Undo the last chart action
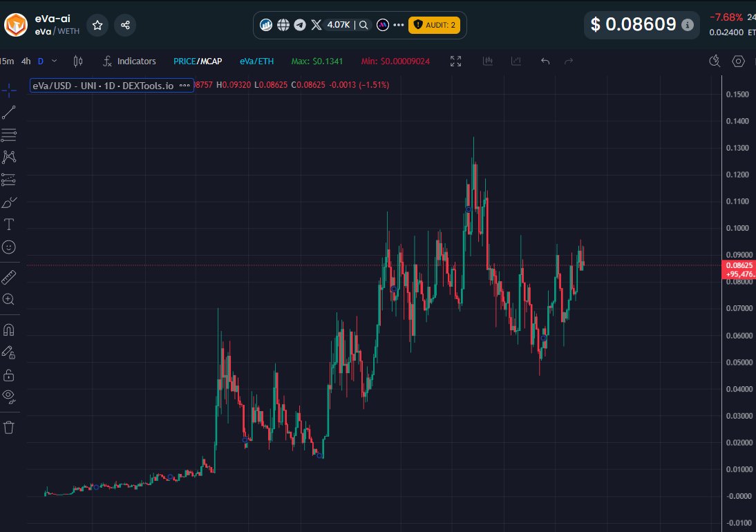Screen dimensions: 756x532 pyautogui.click(x=545, y=61)
